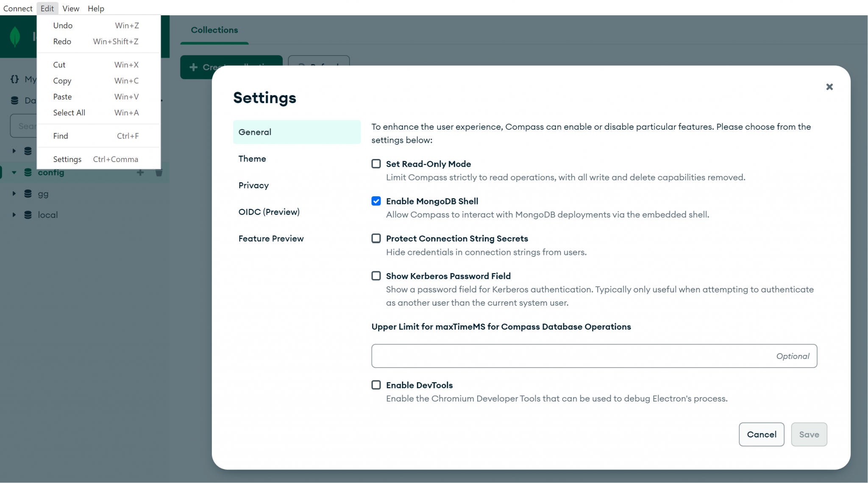Viewport: 868px width, 483px height.
Task: Click the database stack icon beside config
Action: tap(28, 173)
